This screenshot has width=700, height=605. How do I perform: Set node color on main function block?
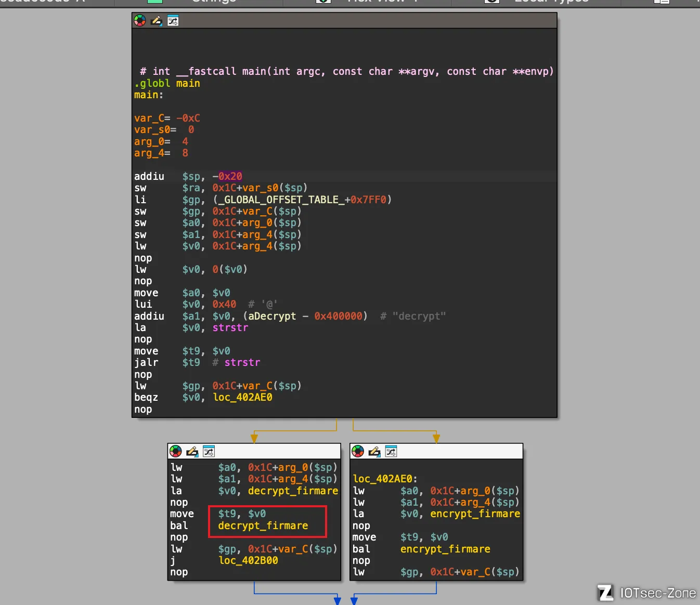pyautogui.click(x=140, y=21)
